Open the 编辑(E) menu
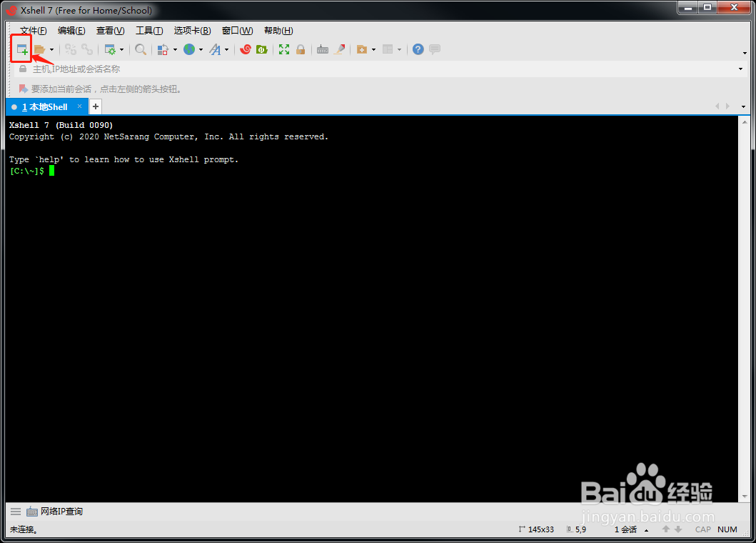This screenshot has width=756, height=543. (x=71, y=31)
